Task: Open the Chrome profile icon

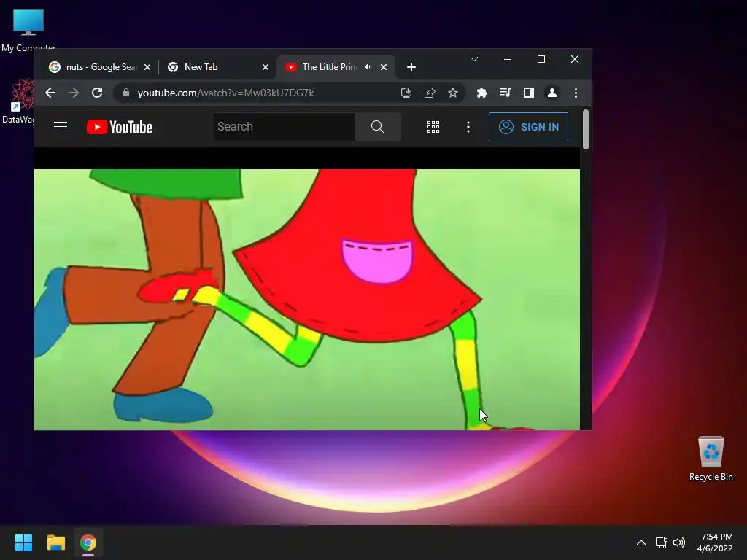Action: coord(552,93)
